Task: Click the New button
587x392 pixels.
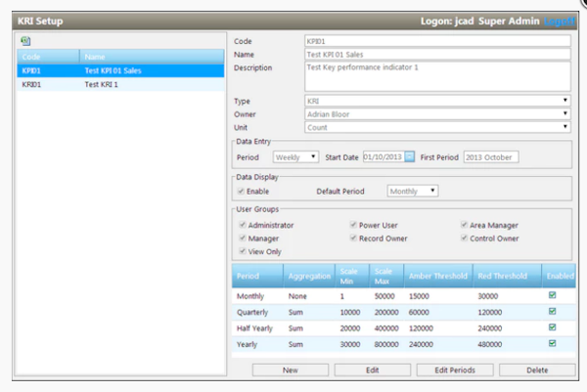Action: click(291, 370)
